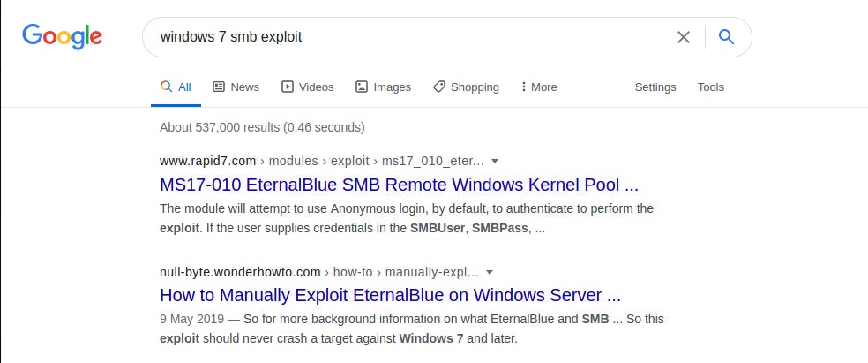Click the News tab newspaper icon
868x363 pixels.
point(220,87)
